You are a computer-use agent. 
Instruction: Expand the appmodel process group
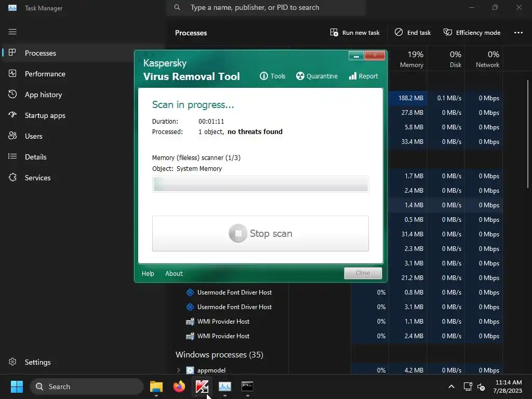point(179,370)
